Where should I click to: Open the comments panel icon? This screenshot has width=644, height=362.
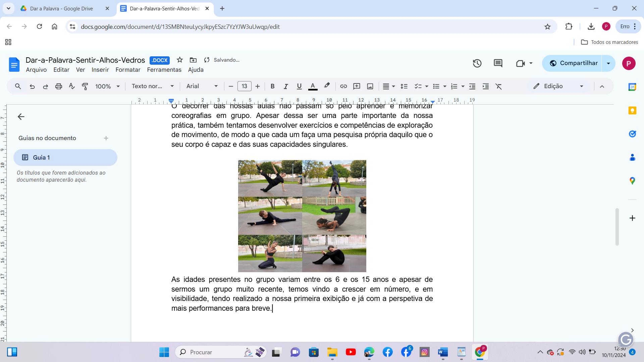click(x=498, y=63)
